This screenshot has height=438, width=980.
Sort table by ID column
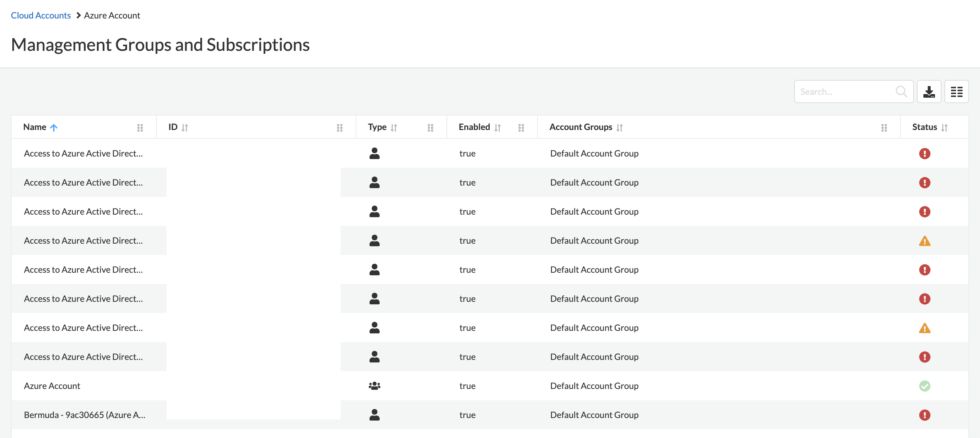coord(184,128)
